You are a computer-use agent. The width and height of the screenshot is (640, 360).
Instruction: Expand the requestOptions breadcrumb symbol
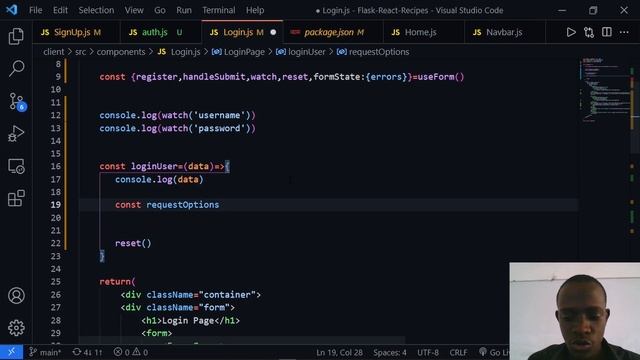tap(373, 52)
